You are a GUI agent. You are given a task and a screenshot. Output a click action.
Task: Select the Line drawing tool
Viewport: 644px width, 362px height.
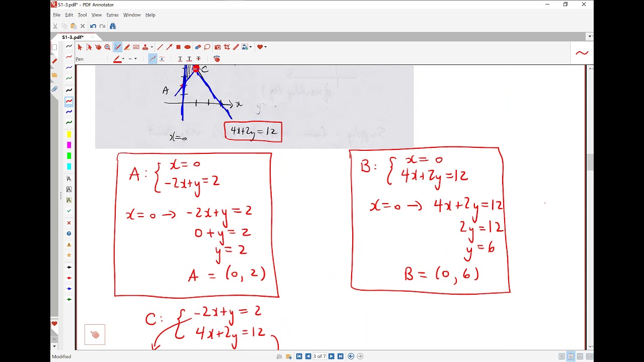coord(160,47)
